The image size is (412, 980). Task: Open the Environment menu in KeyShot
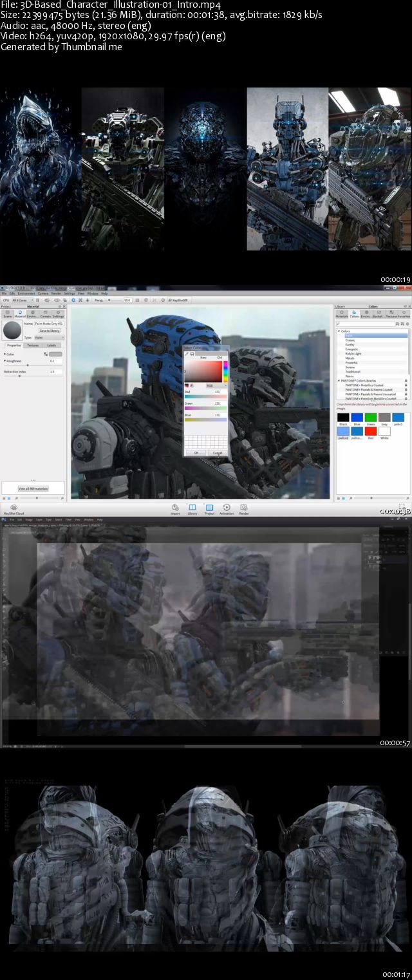(x=26, y=293)
